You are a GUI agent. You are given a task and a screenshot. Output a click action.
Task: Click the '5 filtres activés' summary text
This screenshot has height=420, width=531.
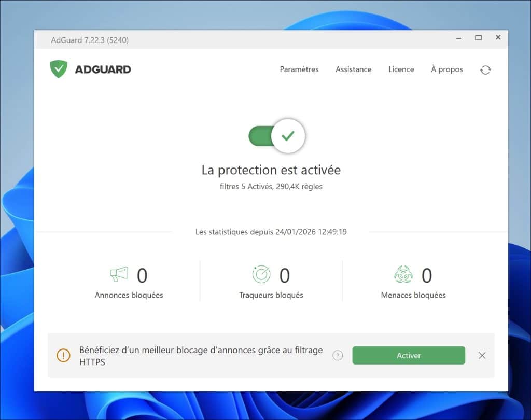271,186
